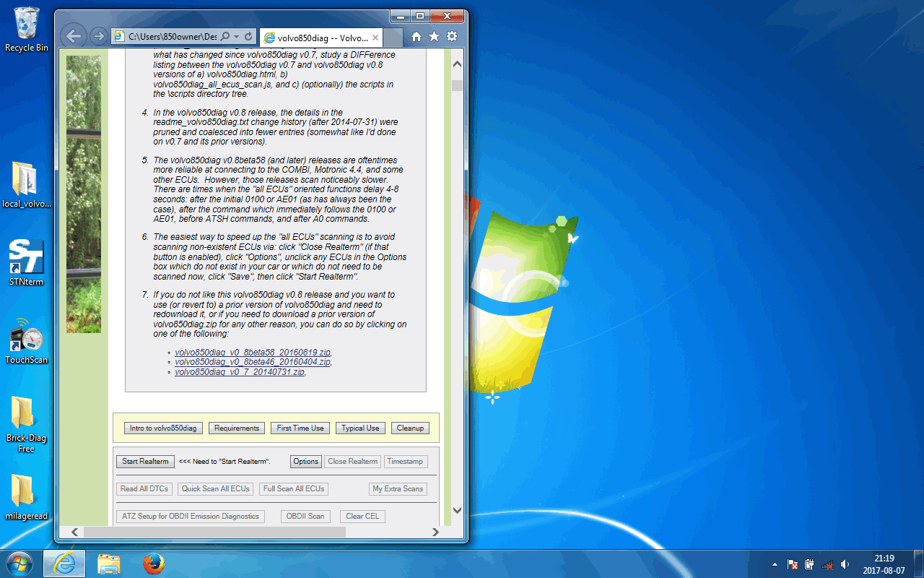Click the horizontal scrollbar right arrow
Screen dimensions: 924x578
pyautogui.click(x=435, y=532)
